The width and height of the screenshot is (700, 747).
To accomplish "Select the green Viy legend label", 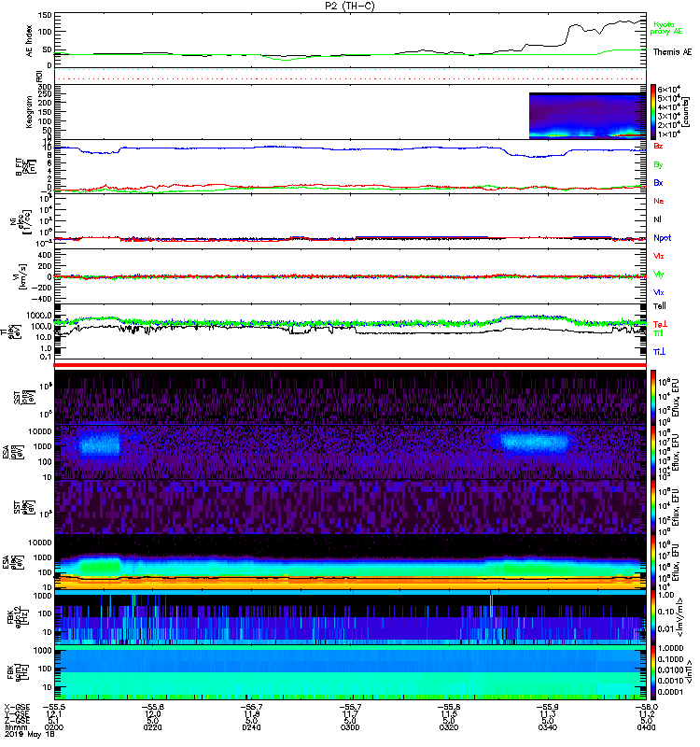I will (x=658, y=275).
